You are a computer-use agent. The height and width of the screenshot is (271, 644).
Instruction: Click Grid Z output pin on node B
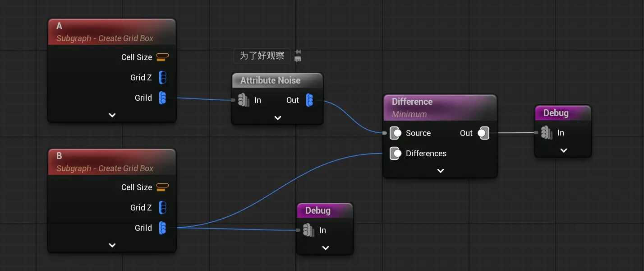point(163,208)
